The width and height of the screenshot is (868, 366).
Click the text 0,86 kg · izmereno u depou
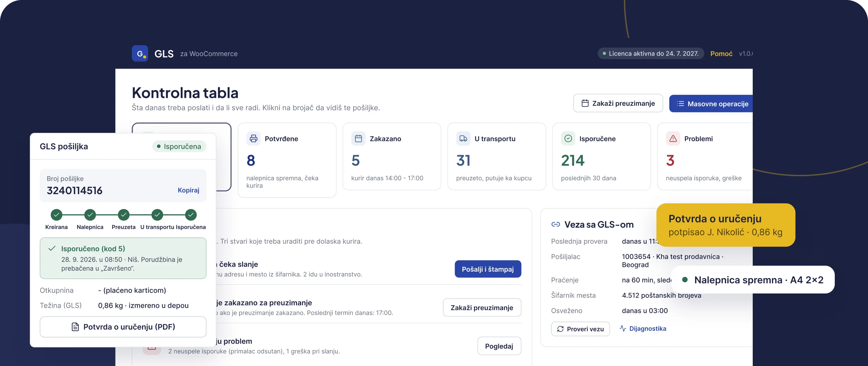click(x=143, y=305)
